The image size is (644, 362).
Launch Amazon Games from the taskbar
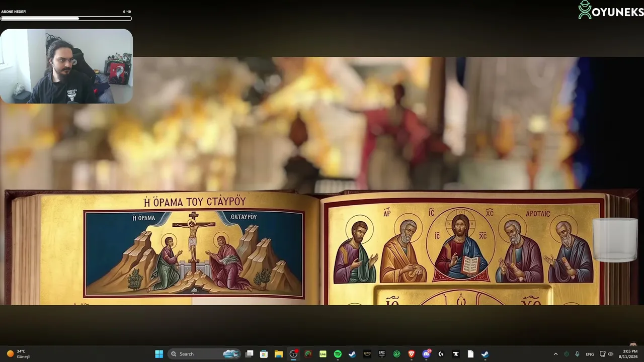367,354
